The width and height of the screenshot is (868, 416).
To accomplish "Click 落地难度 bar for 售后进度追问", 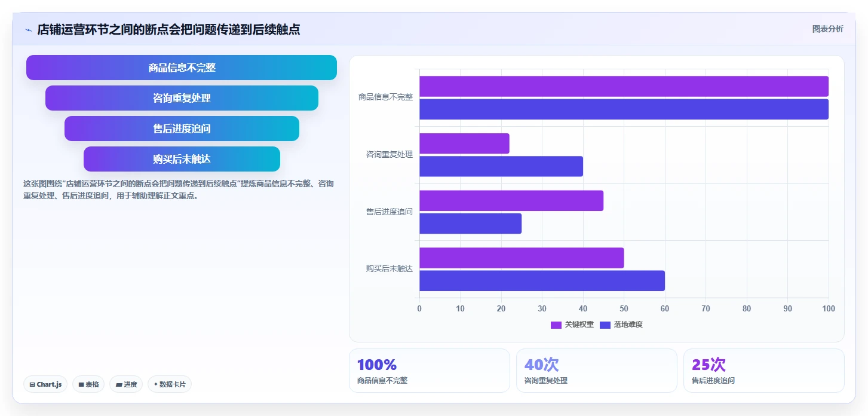I will pos(470,224).
